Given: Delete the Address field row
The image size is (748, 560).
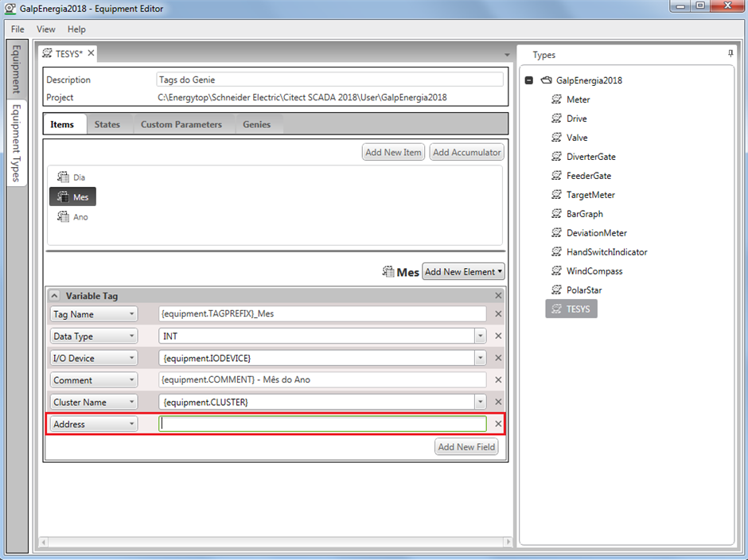Looking at the screenshot, I should (498, 423).
